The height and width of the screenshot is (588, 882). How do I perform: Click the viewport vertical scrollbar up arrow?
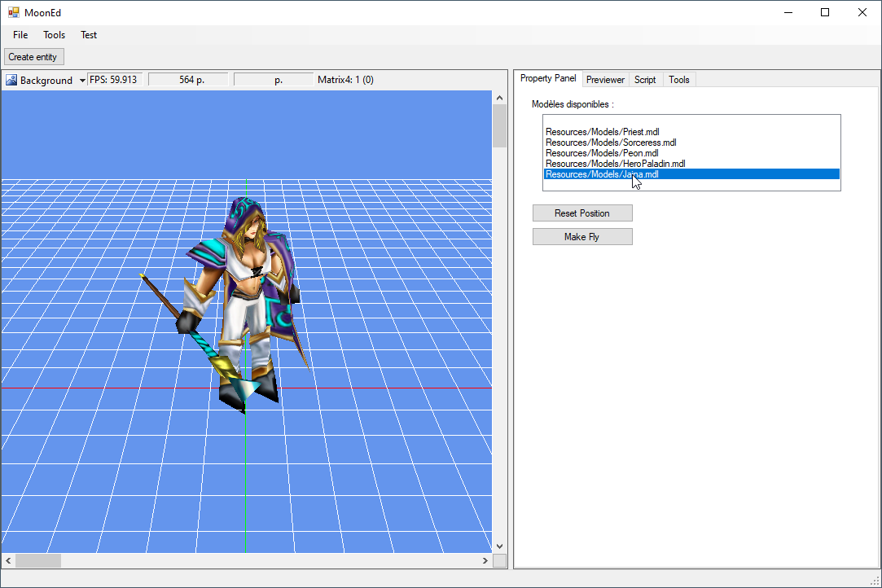pyautogui.click(x=499, y=98)
